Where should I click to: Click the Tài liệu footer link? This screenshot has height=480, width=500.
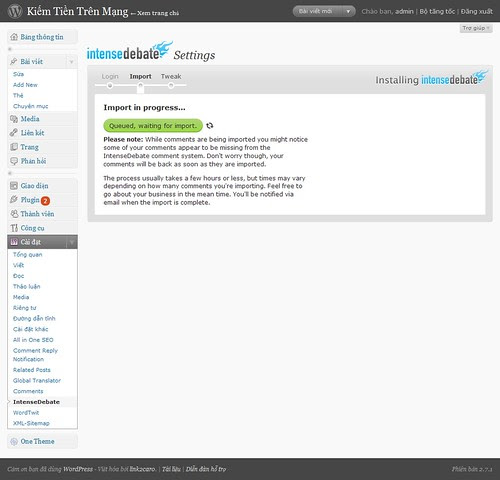171,469
